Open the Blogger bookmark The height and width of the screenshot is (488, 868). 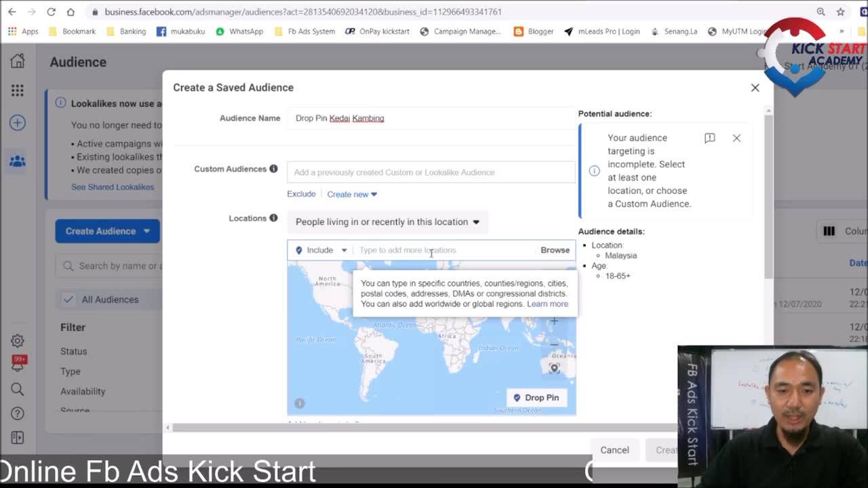[x=534, y=31]
